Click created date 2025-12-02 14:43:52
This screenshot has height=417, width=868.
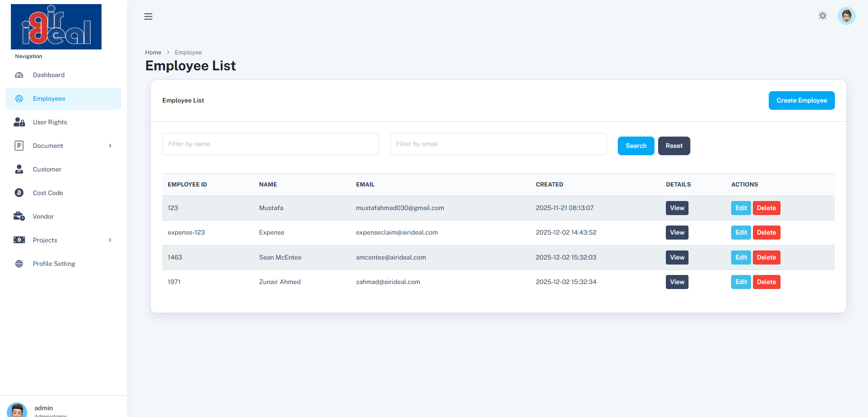pyautogui.click(x=566, y=232)
